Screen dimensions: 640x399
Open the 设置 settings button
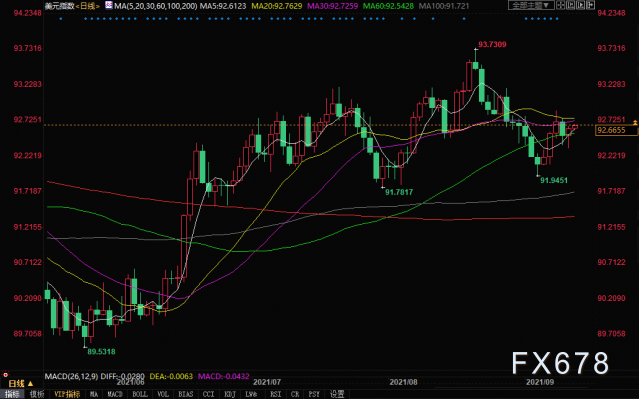click(337, 394)
